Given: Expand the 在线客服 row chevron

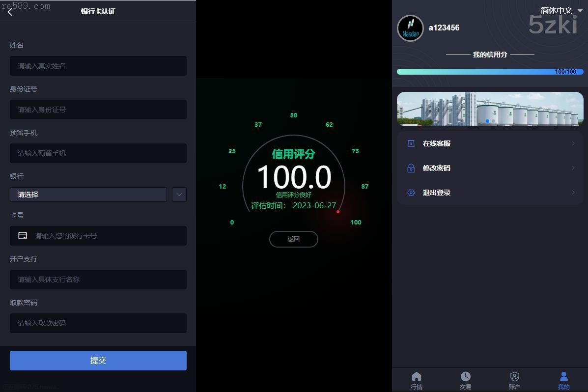Looking at the screenshot, I should pos(573,143).
